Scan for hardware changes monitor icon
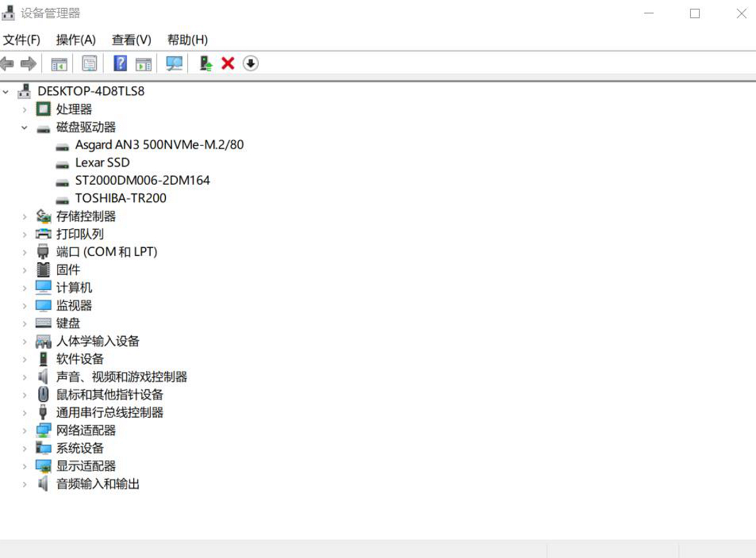This screenshot has width=756, height=558. coord(174,64)
